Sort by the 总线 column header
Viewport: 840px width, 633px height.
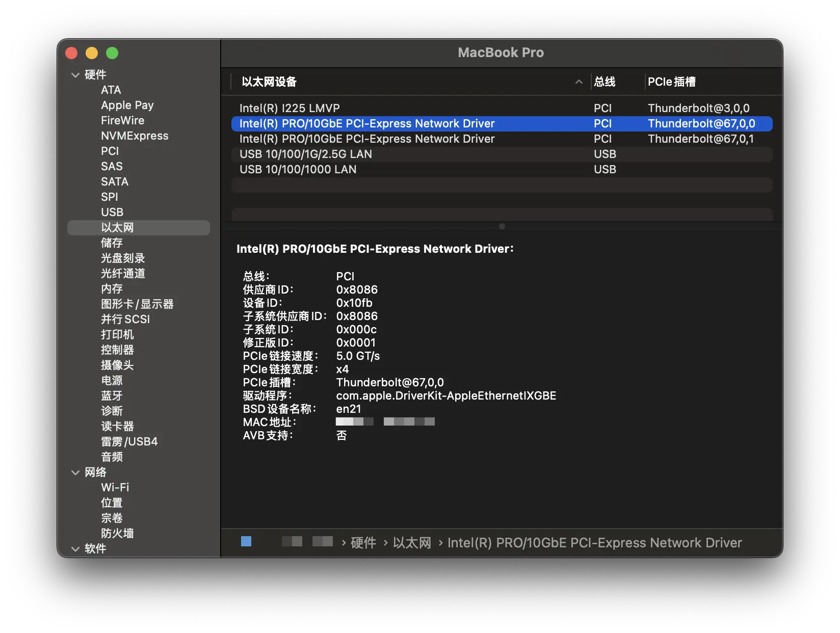[x=605, y=82]
